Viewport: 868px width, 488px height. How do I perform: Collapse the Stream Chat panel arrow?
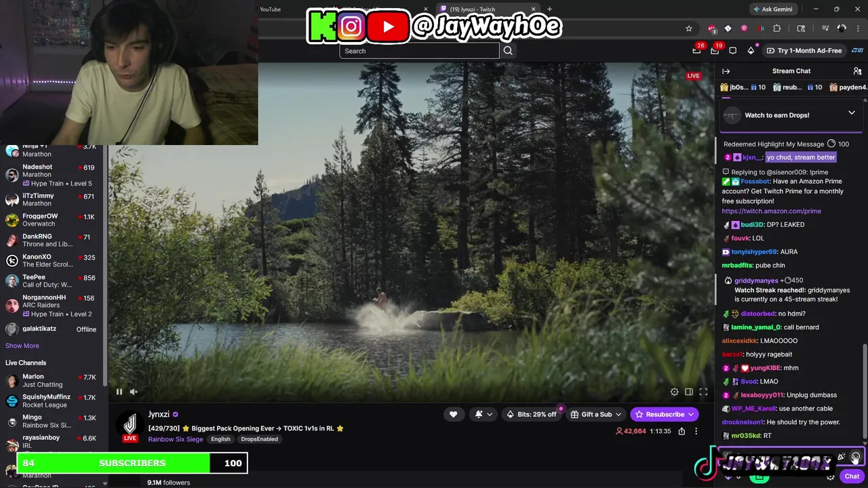[726, 71]
